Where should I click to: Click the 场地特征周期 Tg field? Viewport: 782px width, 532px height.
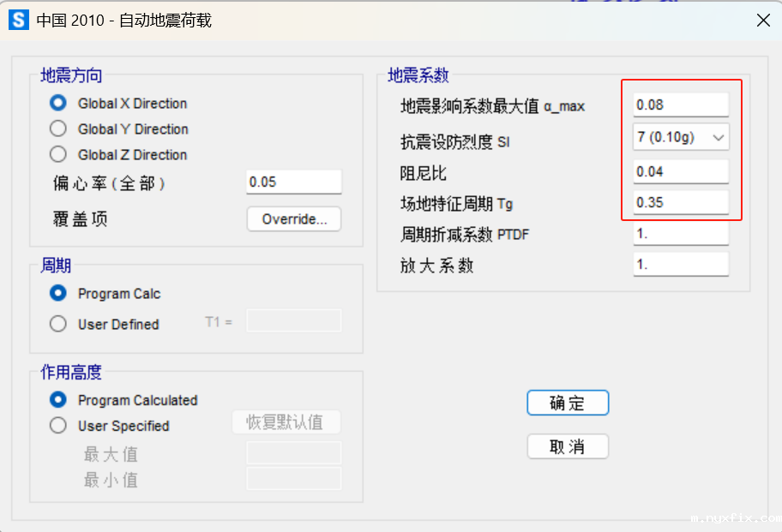[x=680, y=202]
